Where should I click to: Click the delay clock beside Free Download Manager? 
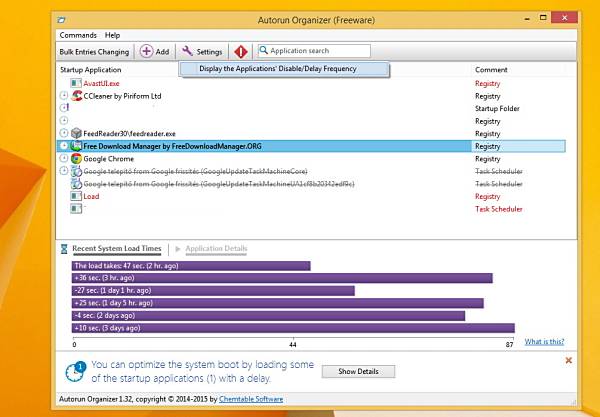[x=64, y=145]
